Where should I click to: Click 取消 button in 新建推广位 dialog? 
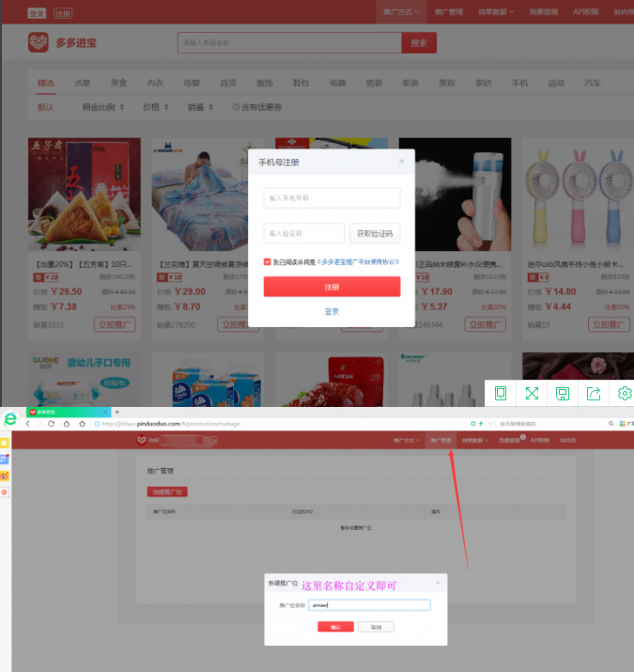tap(376, 627)
